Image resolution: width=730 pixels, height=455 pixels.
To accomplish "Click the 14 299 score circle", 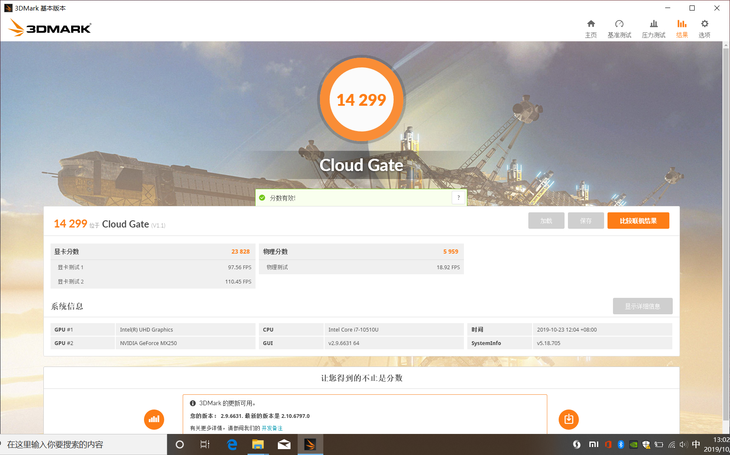I will (x=361, y=99).
